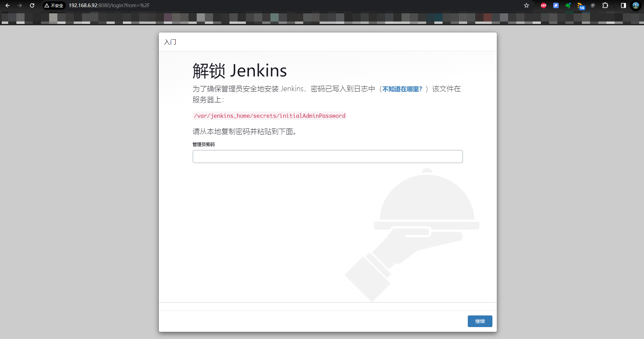
Task: Open the 不知道在哪里? help link
Action: pos(402,89)
